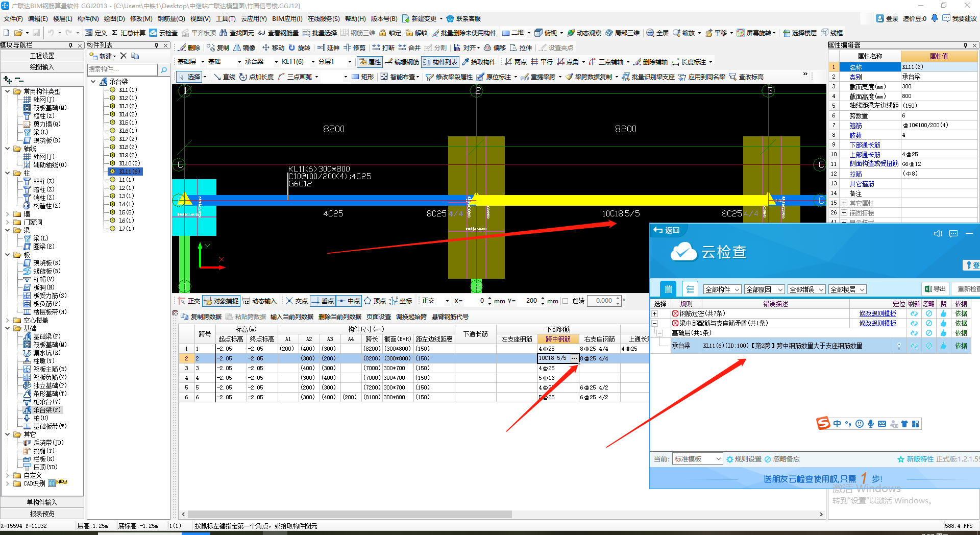Open the 文件(F) menu
This screenshot has height=535, width=980.
13,18
